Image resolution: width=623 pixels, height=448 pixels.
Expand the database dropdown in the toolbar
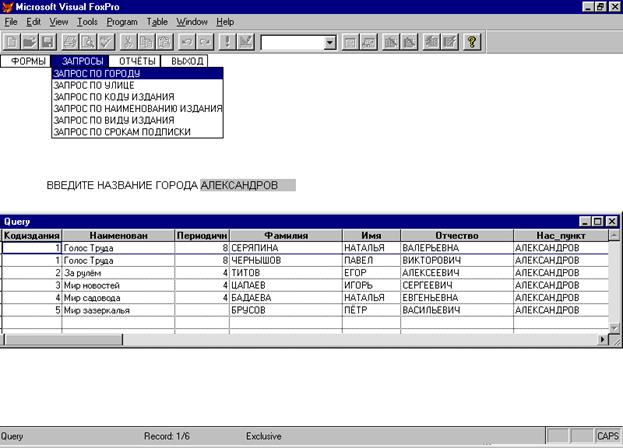[330, 43]
